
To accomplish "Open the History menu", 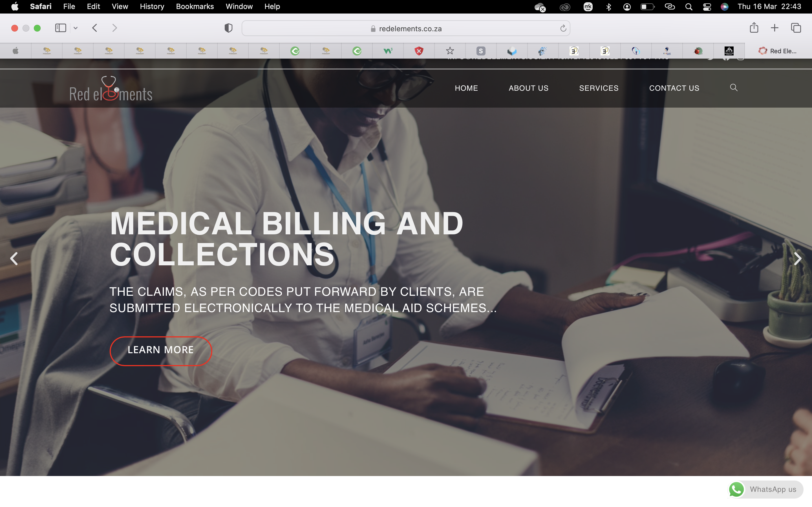I will point(152,7).
